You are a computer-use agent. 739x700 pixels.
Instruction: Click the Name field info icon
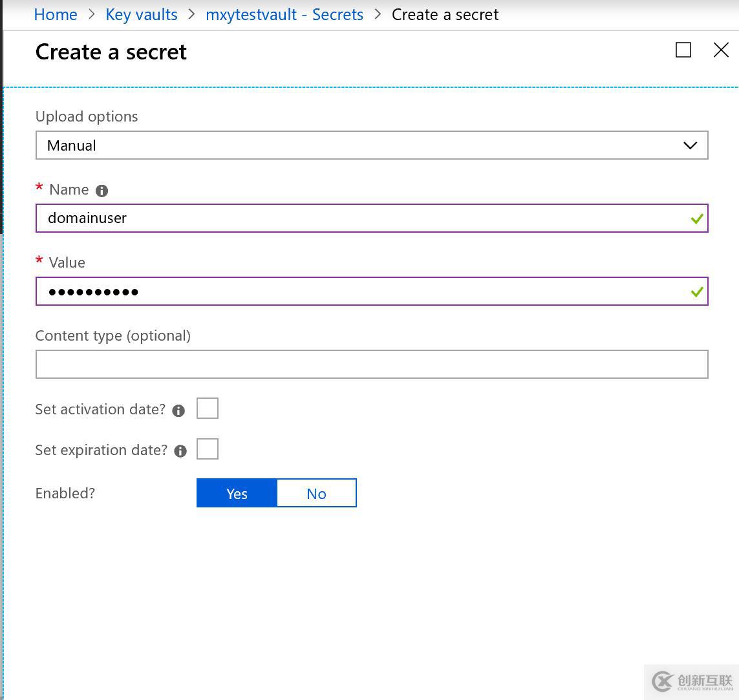102,191
